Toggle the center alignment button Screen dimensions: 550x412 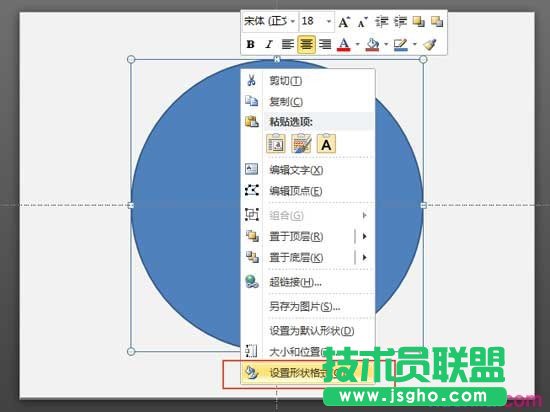coord(306,45)
